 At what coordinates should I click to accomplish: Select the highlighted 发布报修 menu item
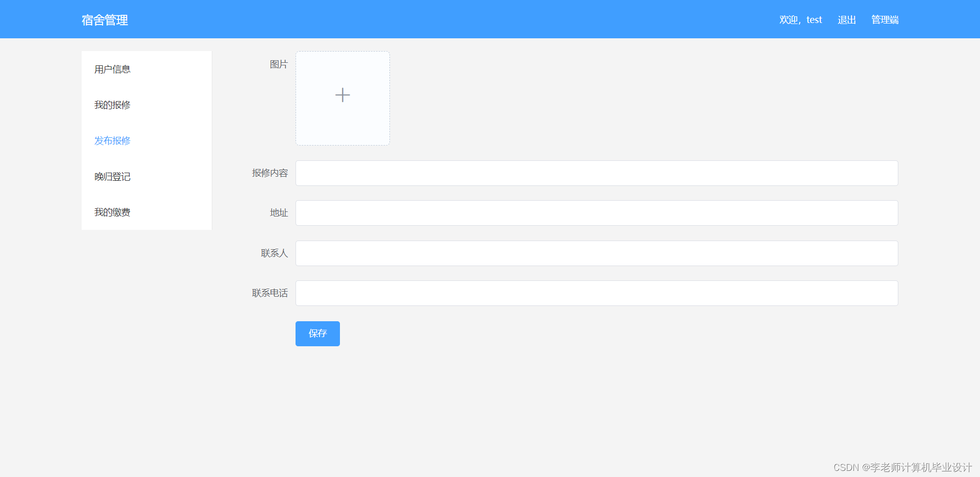pos(112,140)
